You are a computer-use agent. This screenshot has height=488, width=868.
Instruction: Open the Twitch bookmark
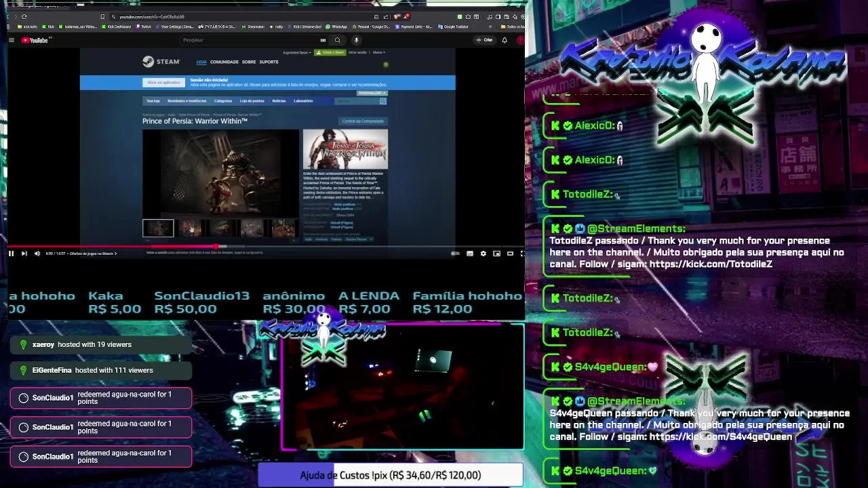[144, 26]
